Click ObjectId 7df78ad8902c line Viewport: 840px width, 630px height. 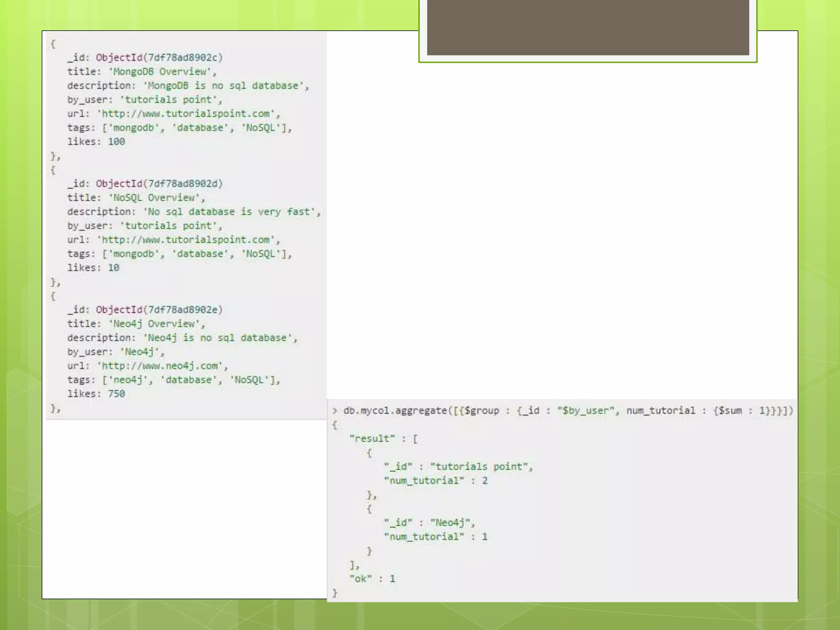point(158,57)
